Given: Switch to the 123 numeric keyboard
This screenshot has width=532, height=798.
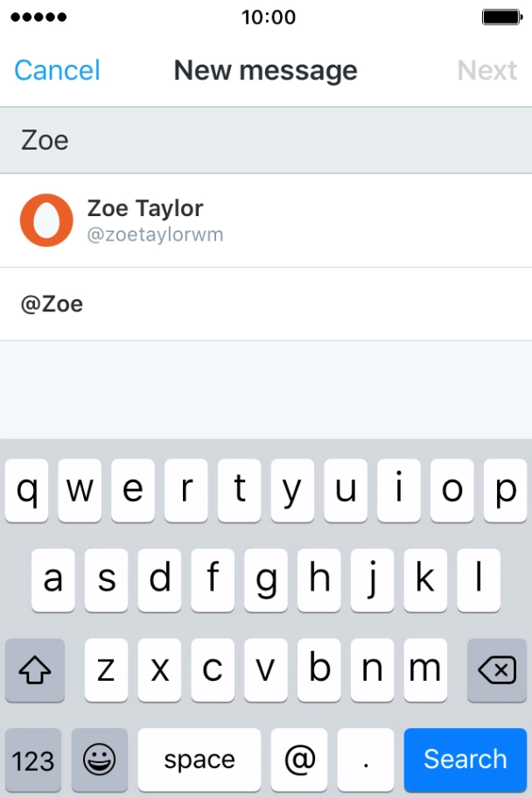Looking at the screenshot, I should point(33,759).
